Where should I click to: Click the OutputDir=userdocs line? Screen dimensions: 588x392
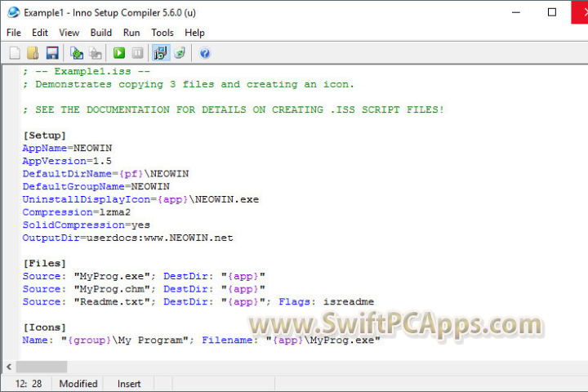(128, 238)
